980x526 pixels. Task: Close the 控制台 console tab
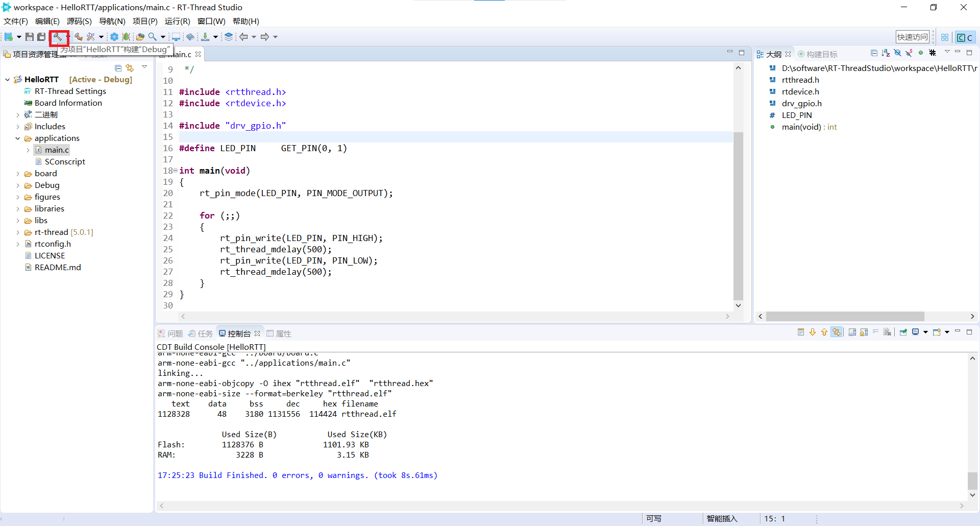[257, 333]
